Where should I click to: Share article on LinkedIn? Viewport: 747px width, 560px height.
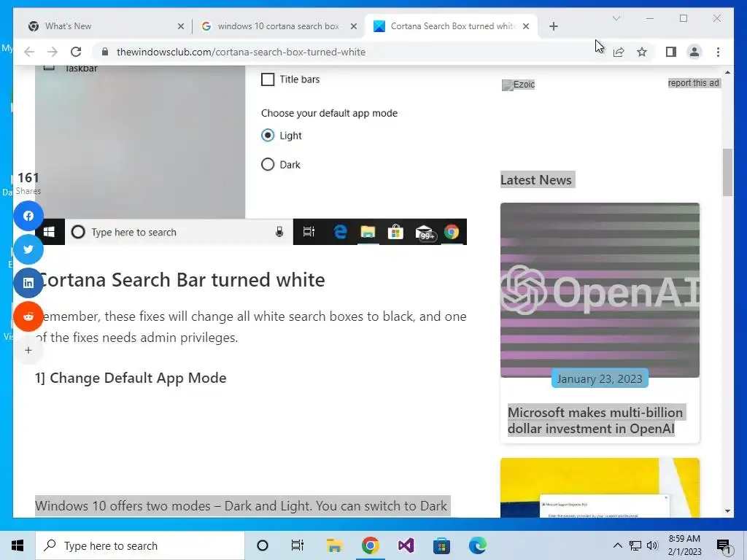(x=28, y=283)
